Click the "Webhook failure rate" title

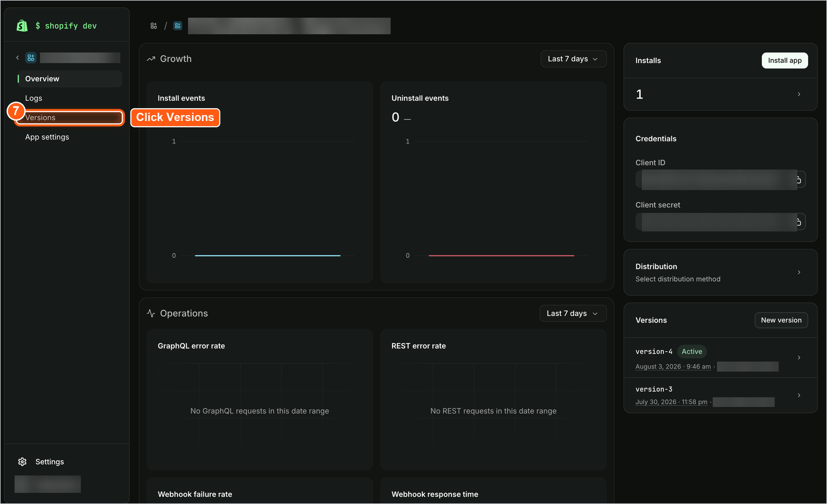pyautogui.click(x=195, y=494)
